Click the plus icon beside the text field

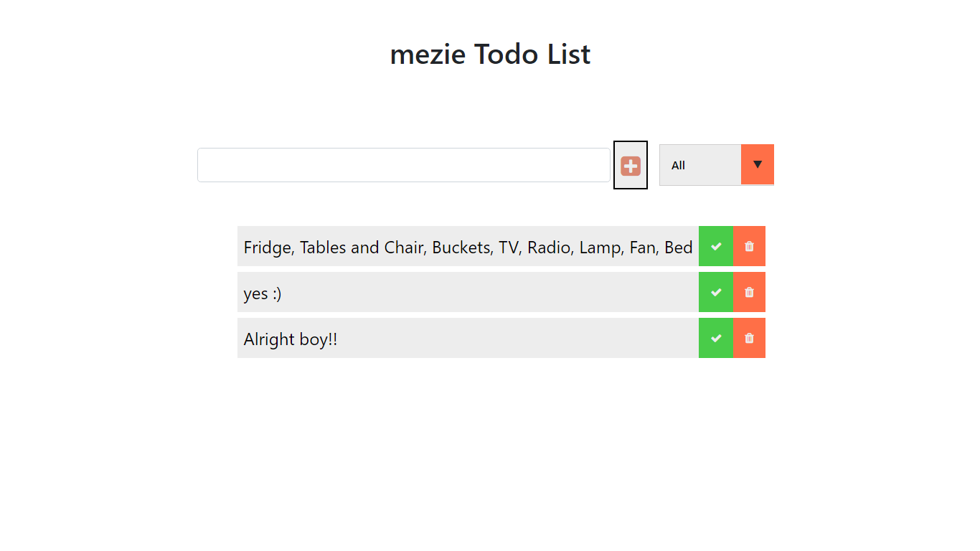pyautogui.click(x=631, y=166)
